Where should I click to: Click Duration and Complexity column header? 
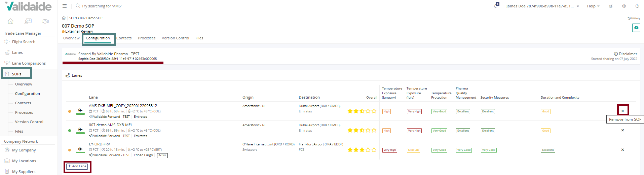click(x=560, y=98)
